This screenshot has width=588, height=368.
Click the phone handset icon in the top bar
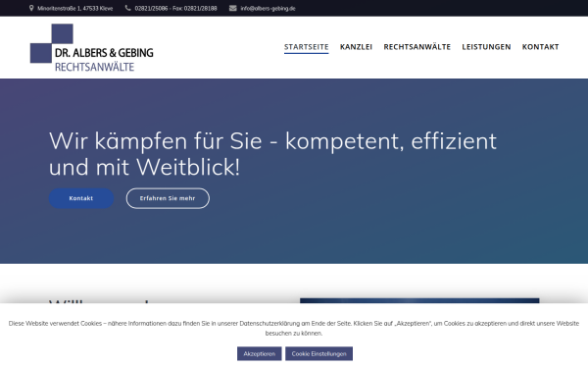coord(127,8)
